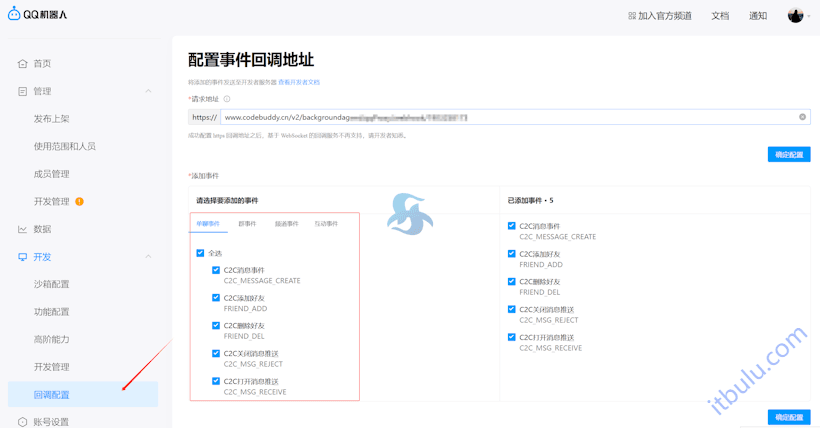Open 成员管理 in the sidebar

[x=51, y=174]
